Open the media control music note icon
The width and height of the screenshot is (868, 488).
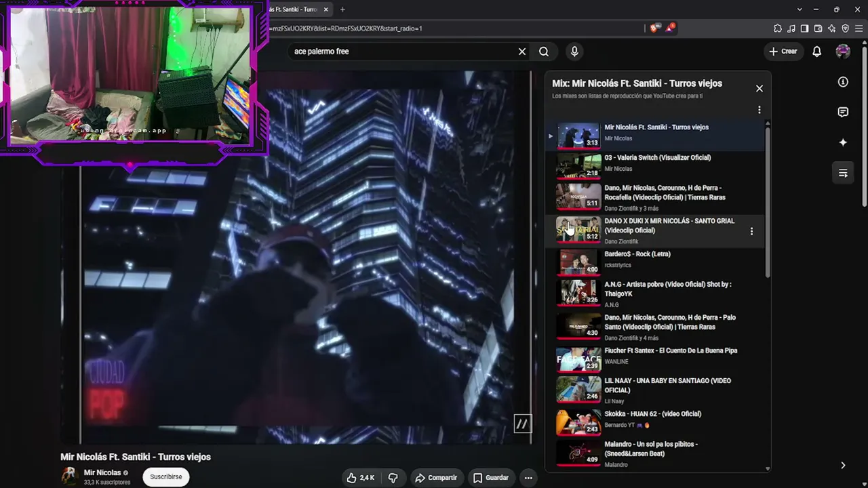[x=791, y=28]
